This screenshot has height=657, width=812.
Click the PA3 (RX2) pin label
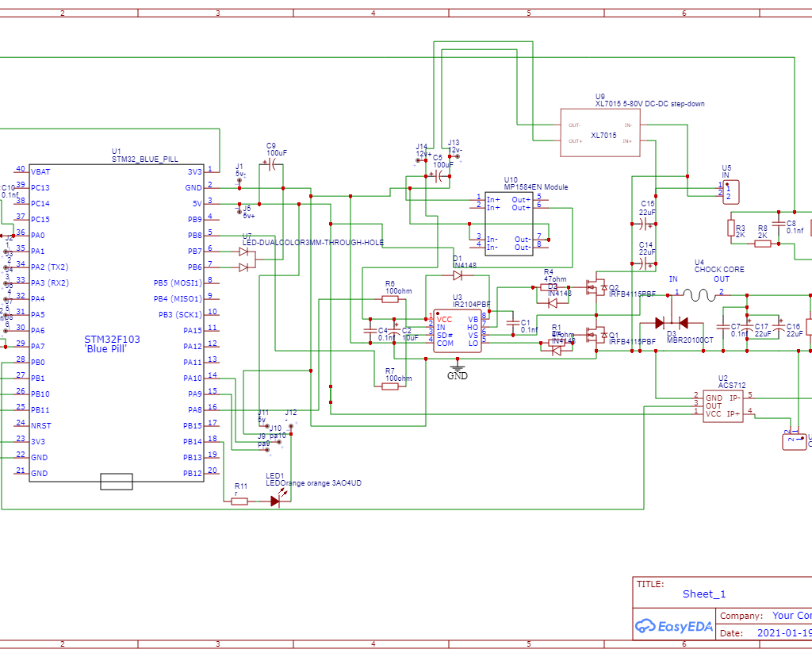coord(50,283)
